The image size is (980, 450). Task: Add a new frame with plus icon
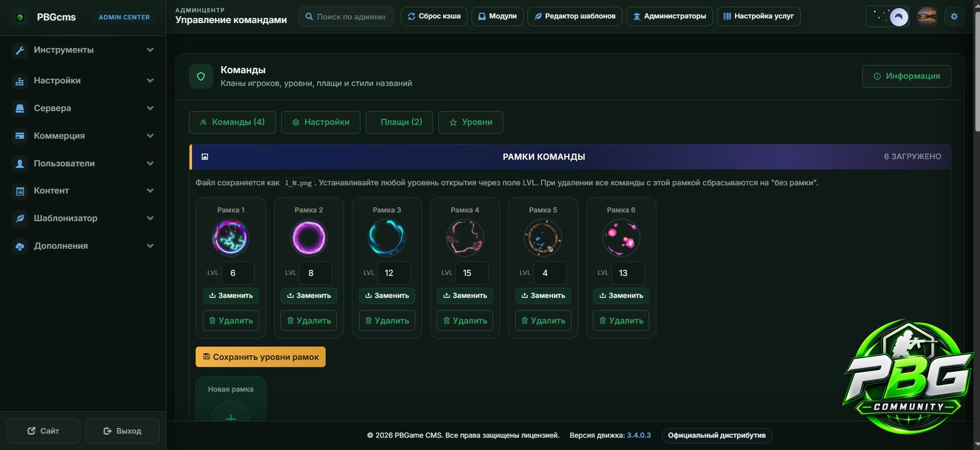231,417
